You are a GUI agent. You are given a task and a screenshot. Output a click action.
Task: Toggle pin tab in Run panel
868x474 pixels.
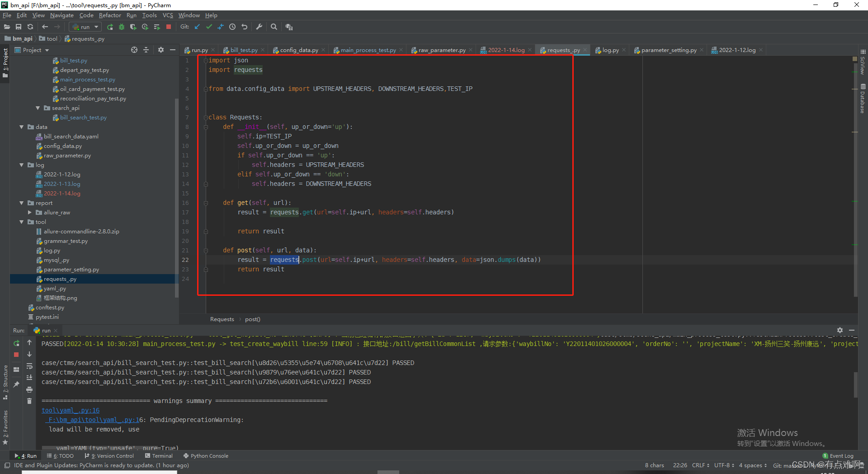16,384
